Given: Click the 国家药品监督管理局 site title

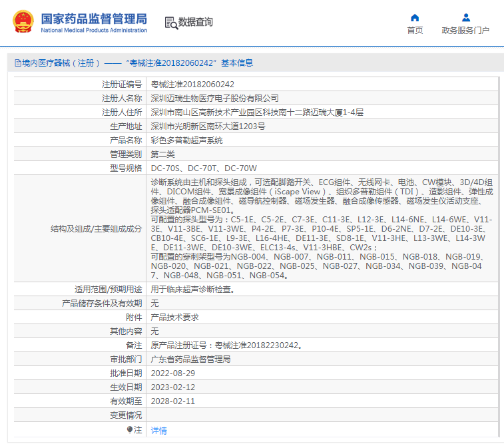Looking at the screenshot, I should (94, 19).
